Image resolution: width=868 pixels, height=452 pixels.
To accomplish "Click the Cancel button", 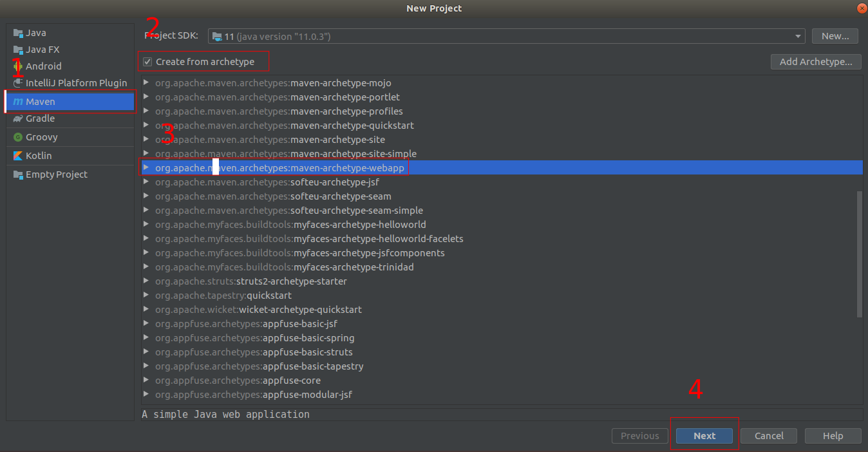I will [x=769, y=436].
